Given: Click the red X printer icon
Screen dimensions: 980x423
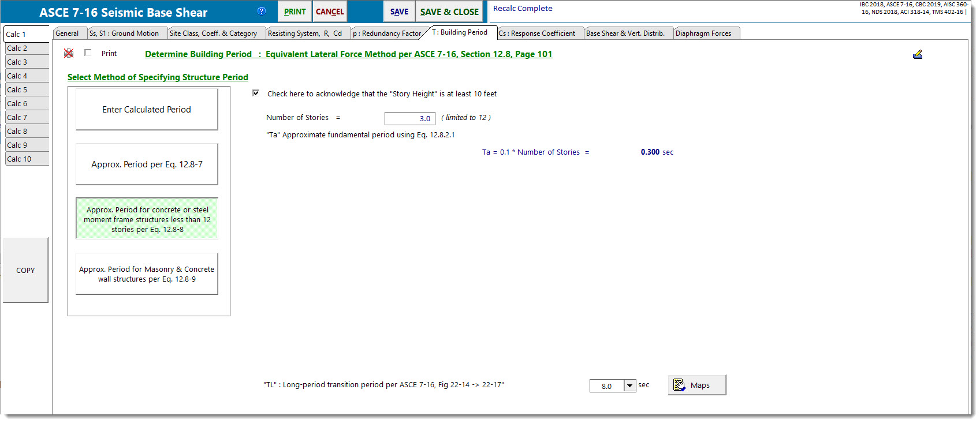Looking at the screenshot, I should (x=69, y=54).
